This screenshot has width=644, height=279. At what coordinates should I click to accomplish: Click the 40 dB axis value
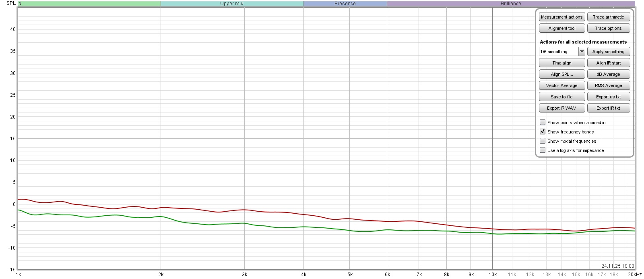pyautogui.click(x=13, y=29)
